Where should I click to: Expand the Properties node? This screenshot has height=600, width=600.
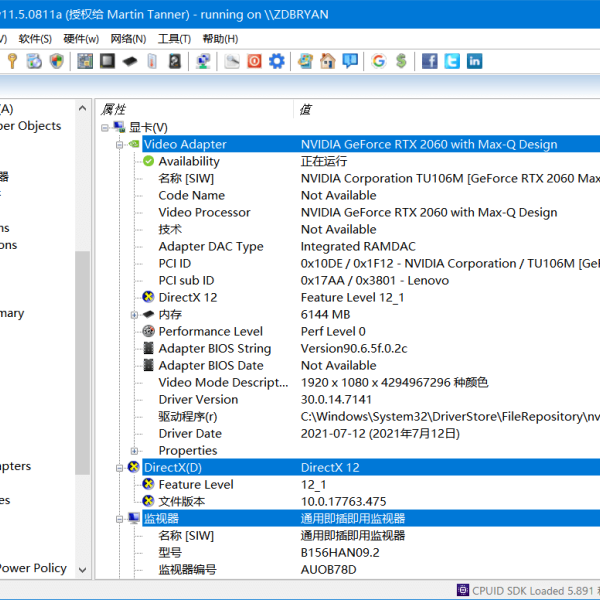click(134, 451)
